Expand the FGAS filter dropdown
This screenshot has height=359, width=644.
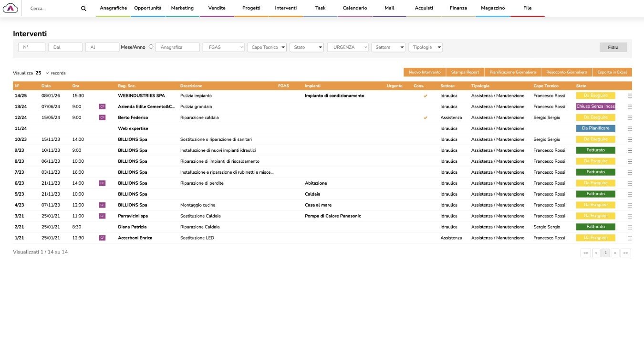click(x=223, y=47)
